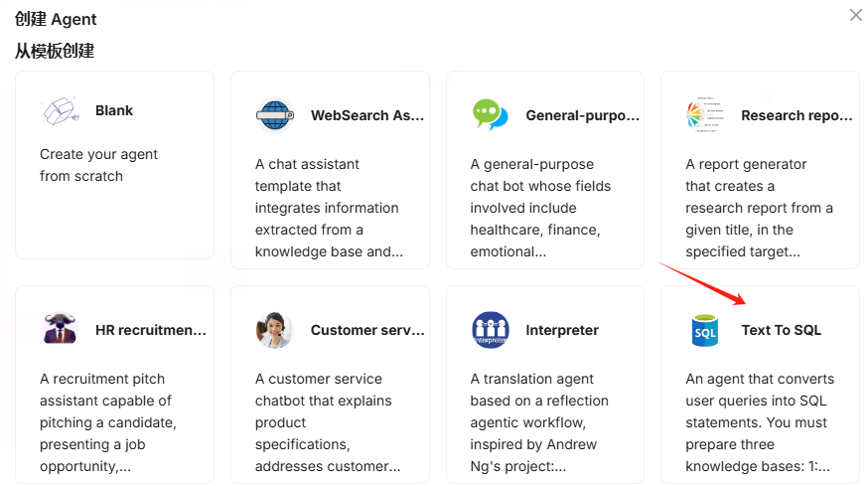This screenshot has height=486, width=868.
Task: Click the HR recruitment bull avatar icon
Action: point(60,329)
